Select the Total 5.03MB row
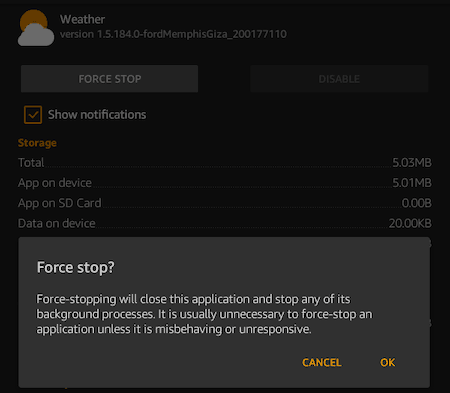Screen dimensions: 450x393 tap(225, 163)
